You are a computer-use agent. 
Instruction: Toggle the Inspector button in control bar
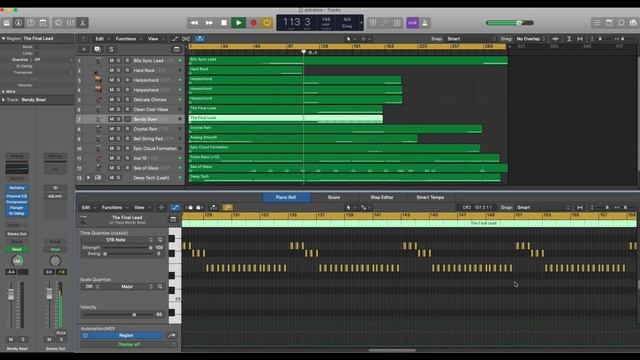point(18,23)
